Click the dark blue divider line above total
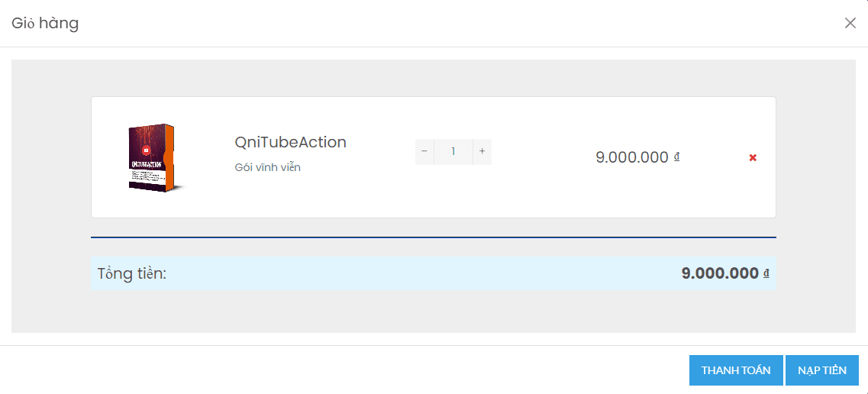Image resolution: width=868 pixels, height=394 pixels. point(434,237)
